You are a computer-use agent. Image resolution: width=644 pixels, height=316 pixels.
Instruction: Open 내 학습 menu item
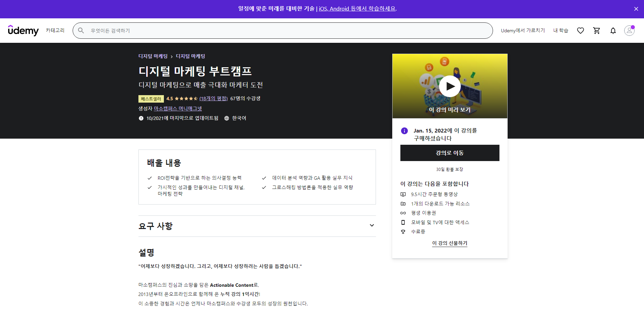[x=561, y=31]
